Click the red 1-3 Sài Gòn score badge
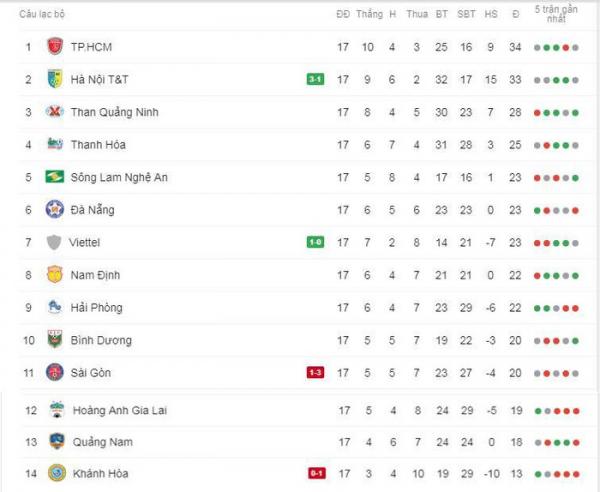The image size is (600, 492). click(315, 373)
